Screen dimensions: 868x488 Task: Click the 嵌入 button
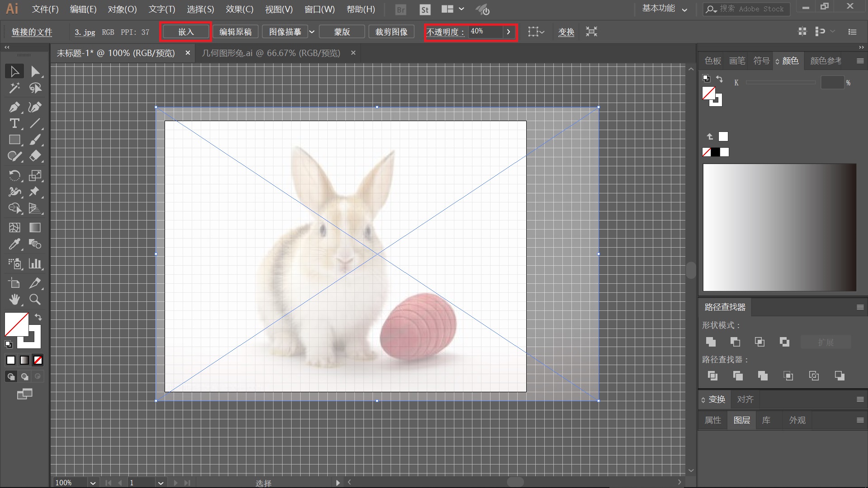[185, 32]
